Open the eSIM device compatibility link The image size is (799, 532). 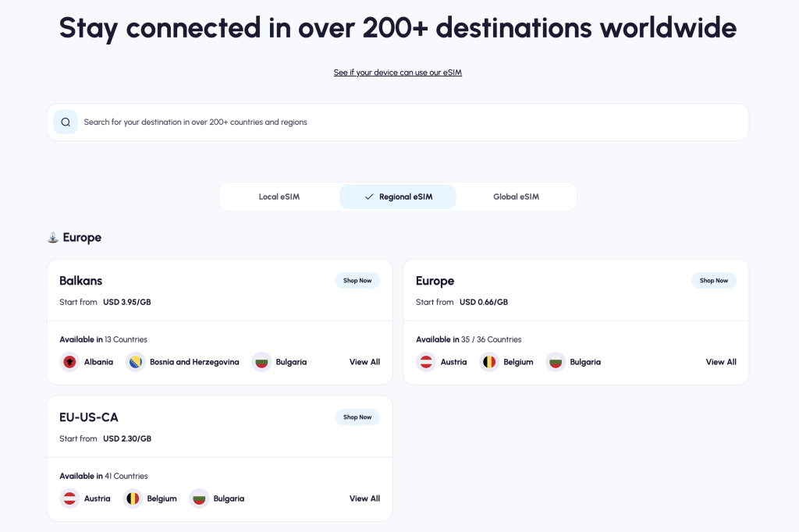[397, 72]
